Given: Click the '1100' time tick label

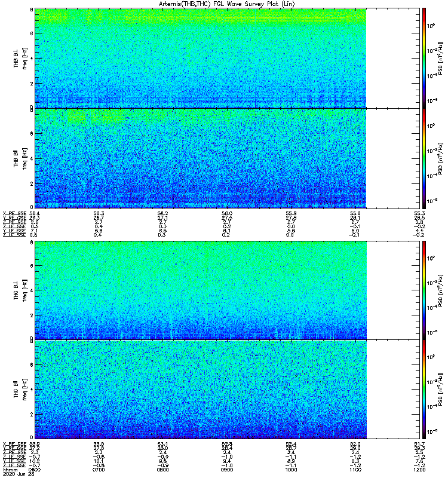Looking at the screenshot, I should (x=355, y=470).
